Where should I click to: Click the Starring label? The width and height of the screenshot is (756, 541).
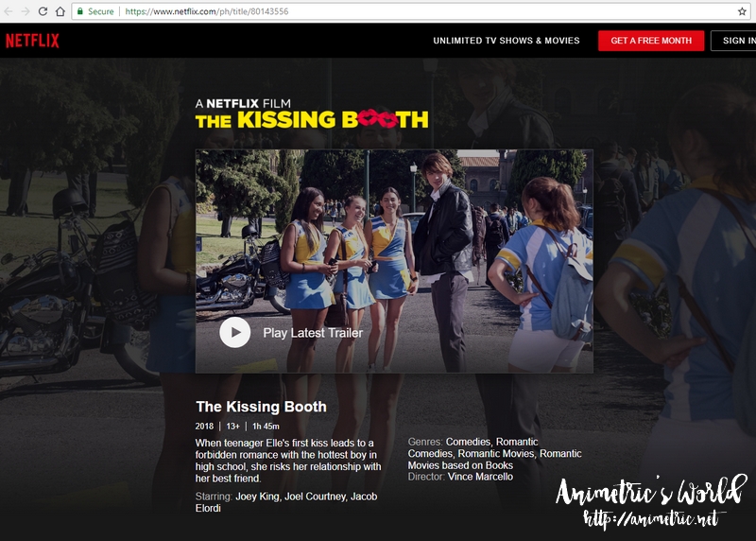tap(214, 497)
